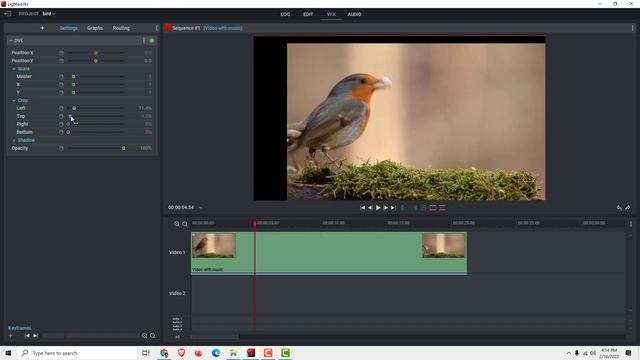This screenshot has width=640, height=360.
Task: Expand the Shadow parameter group
Action: click(14, 140)
